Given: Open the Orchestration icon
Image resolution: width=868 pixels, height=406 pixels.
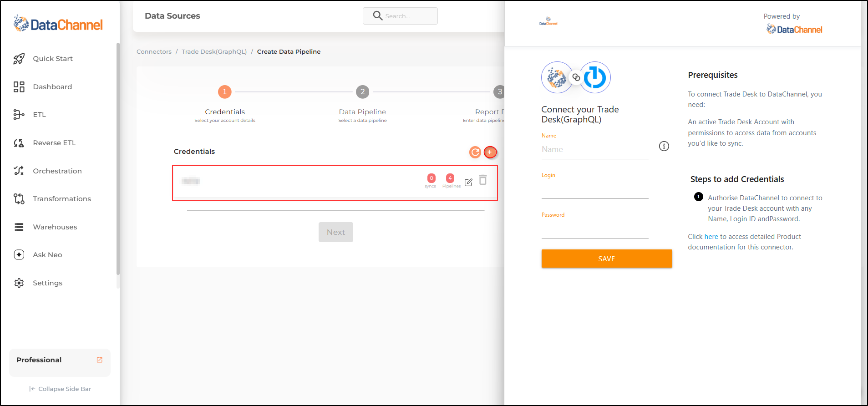Looking at the screenshot, I should click(x=19, y=171).
